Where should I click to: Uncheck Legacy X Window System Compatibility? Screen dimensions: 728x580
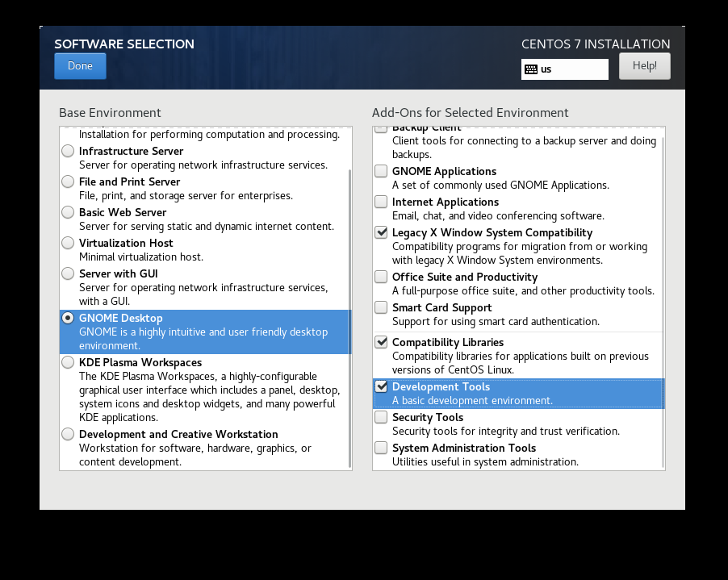tap(381, 232)
